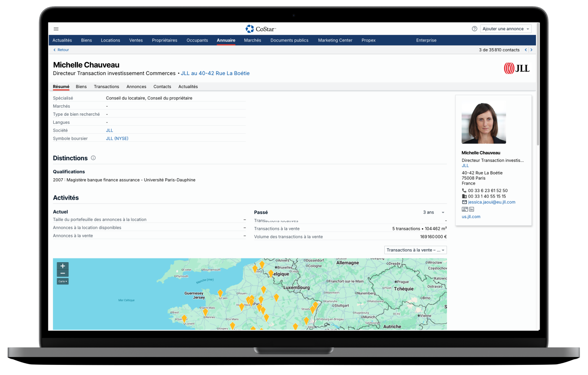Go to previous contact arrow
The height and width of the screenshot is (375, 588).
(x=525, y=50)
